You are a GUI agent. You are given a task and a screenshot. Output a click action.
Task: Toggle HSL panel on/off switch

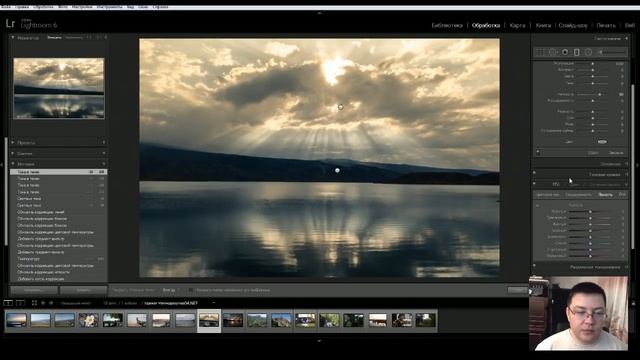534,184
